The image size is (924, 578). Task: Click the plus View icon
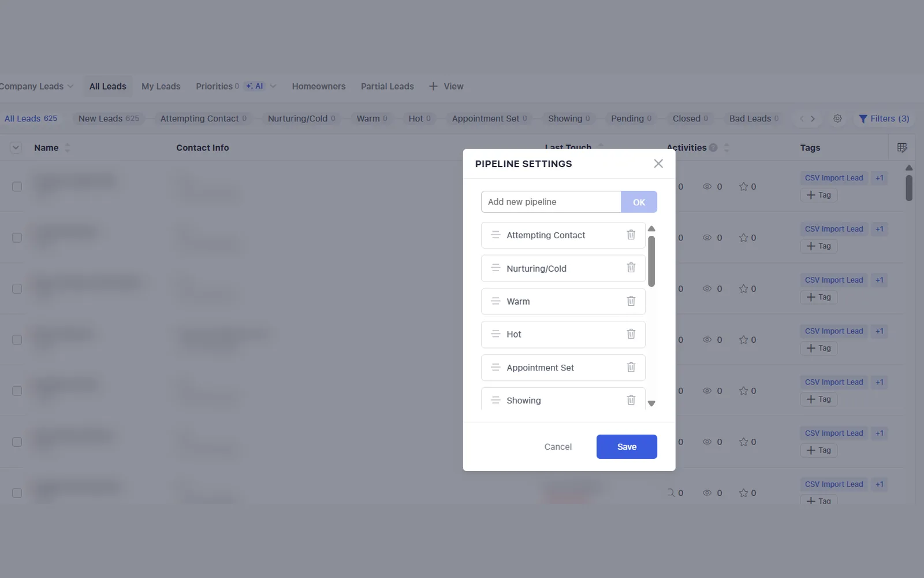[x=433, y=86]
